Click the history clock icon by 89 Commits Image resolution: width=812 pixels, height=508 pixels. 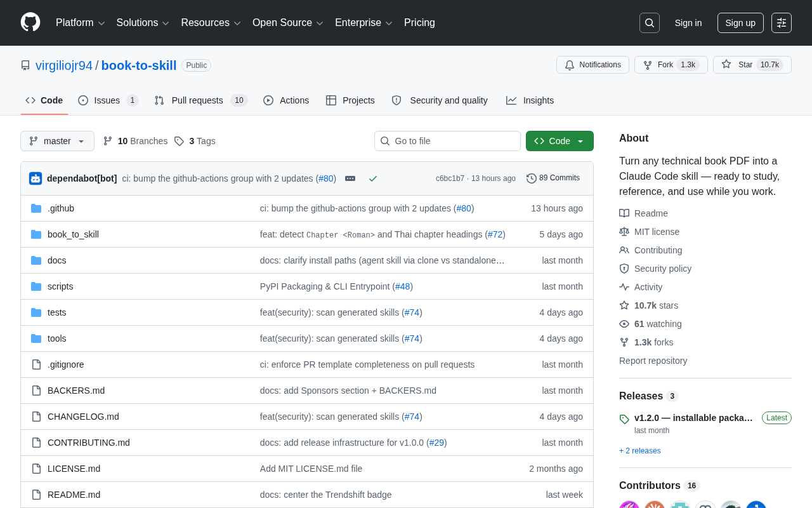click(x=532, y=178)
